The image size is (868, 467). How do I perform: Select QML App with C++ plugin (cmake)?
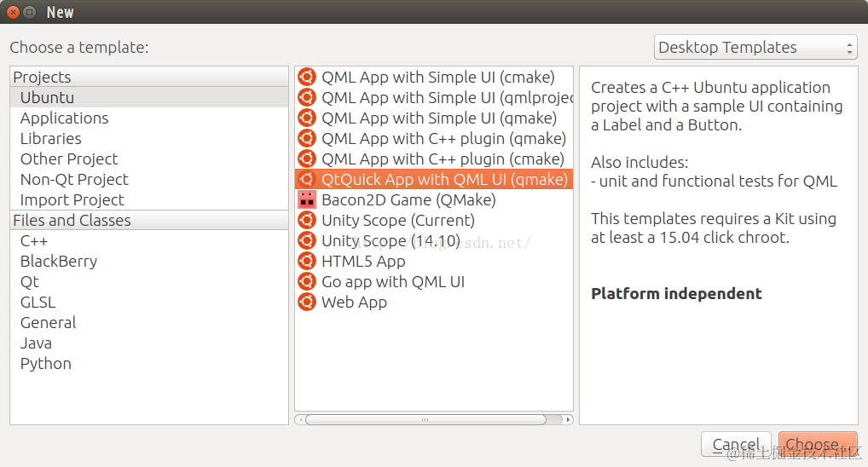point(434,159)
